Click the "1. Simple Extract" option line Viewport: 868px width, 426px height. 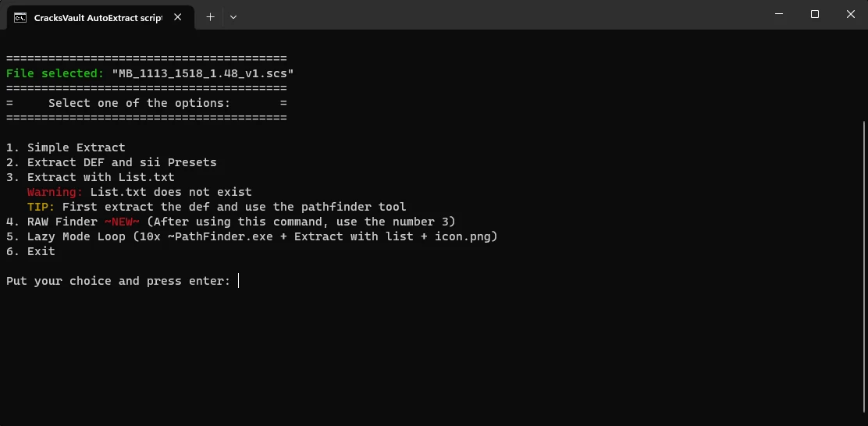(x=66, y=147)
